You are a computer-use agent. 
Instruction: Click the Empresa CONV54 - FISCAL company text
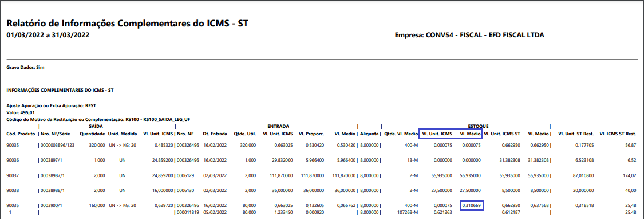coord(469,36)
